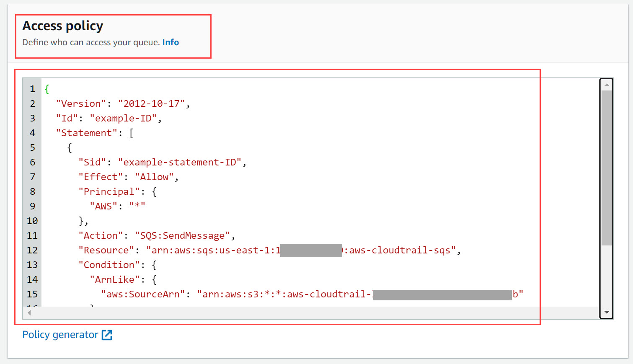Click the "example-ID" value on line 3
The height and width of the screenshot is (364, 633).
click(123, 118)
